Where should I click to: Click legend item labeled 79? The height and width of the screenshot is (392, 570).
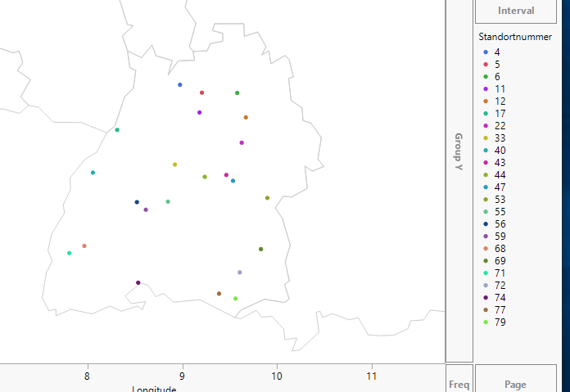coord(494,322)
